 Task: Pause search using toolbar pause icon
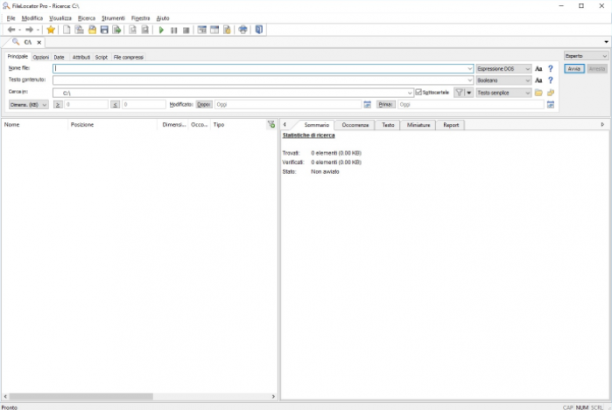pyautogui.click(x=174, y=30)
